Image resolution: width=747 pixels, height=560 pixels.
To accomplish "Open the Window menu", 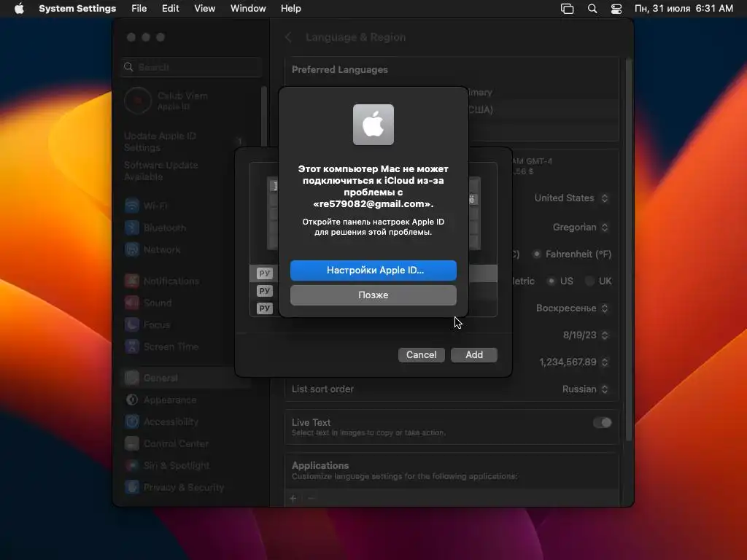I will click(x=248, y=9).
